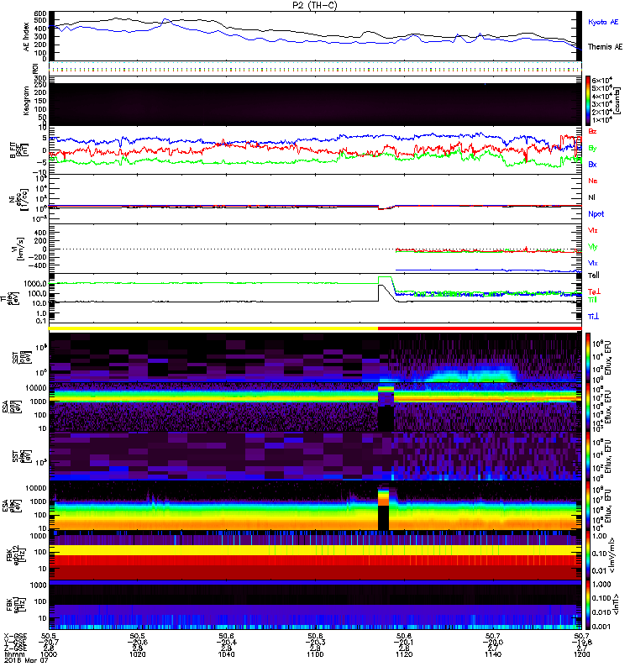Image resolution: width=630 pixels, height=672 pixels.
Task: Click the "-400" velocity axis tick label
Action: click(37, 265)
